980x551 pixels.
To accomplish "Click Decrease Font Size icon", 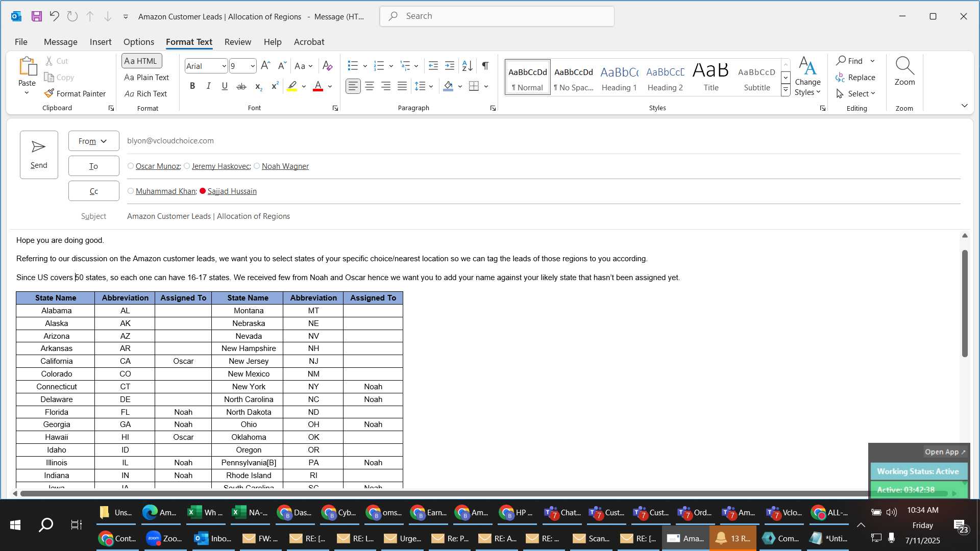I will [282, 66].
